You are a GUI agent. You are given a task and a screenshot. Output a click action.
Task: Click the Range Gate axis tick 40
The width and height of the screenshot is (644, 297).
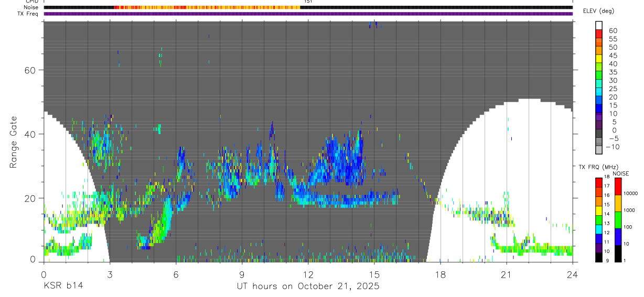pyautogui.click(x=30, y=134)
